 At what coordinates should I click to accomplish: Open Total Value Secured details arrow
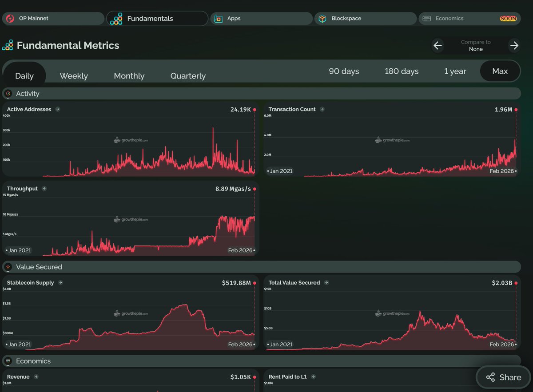(326, 283)
